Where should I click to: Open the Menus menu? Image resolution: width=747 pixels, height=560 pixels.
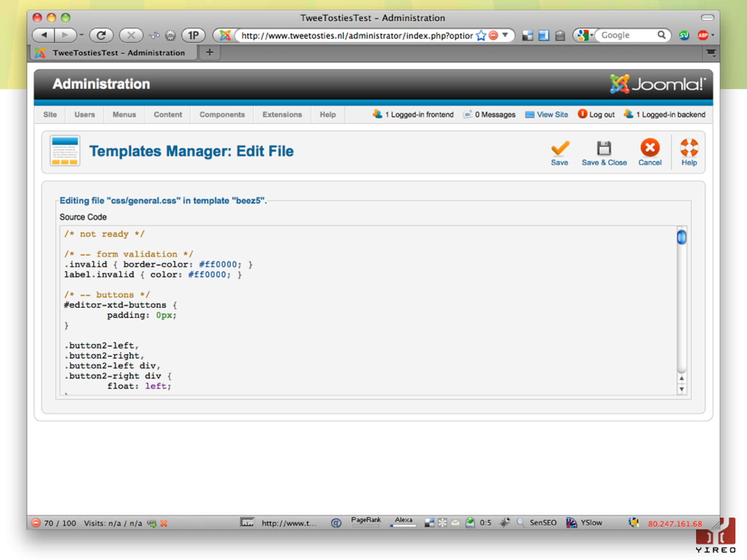(x=124, y=114)
